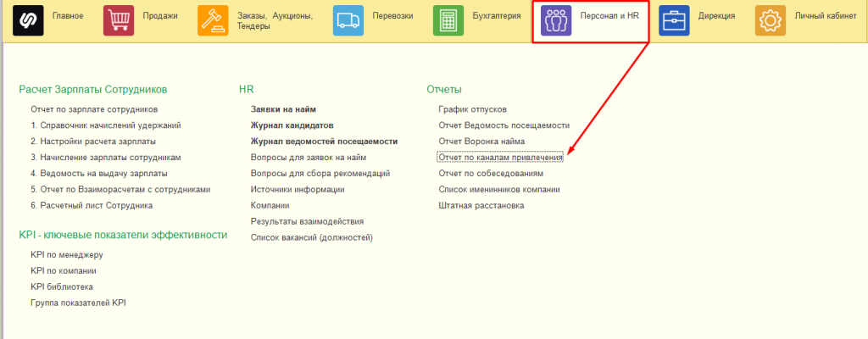This screenshot has height=339, width=868.
Task: Open Начисление зарплаты сотрудникам
Action: [x=106, y=158]
